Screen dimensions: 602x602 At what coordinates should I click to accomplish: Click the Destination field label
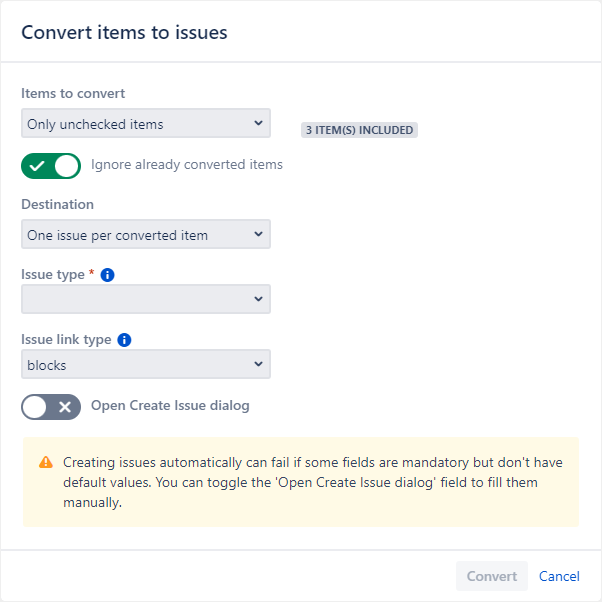tap(58, 204)
